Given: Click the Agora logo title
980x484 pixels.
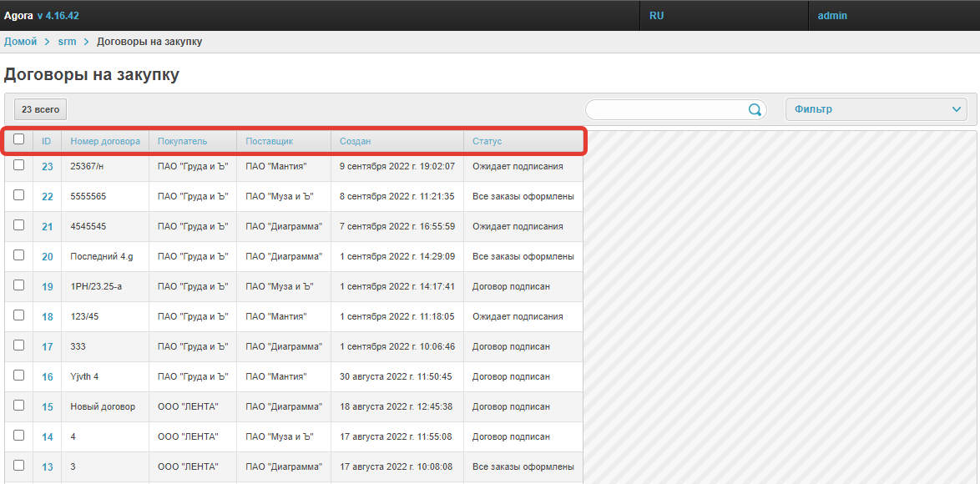Looking at the screenshot, I should [18, 16].
